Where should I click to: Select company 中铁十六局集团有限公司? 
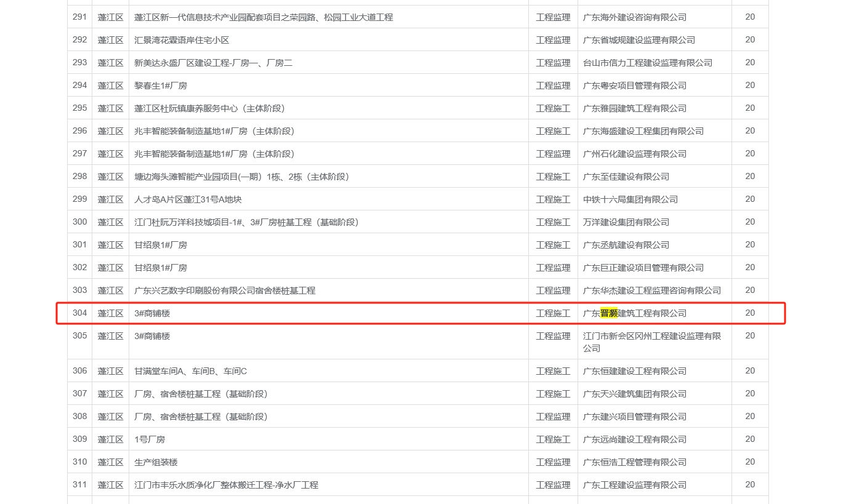point(630,199)
